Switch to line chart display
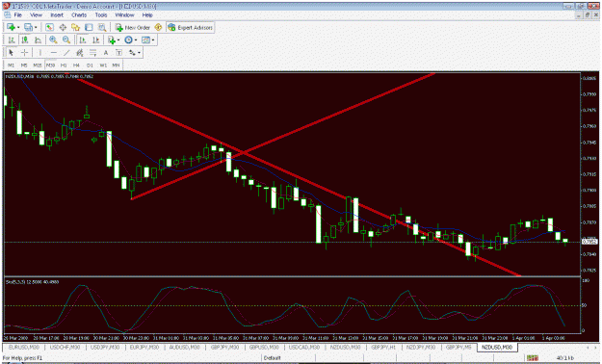 tap(38, 39)
